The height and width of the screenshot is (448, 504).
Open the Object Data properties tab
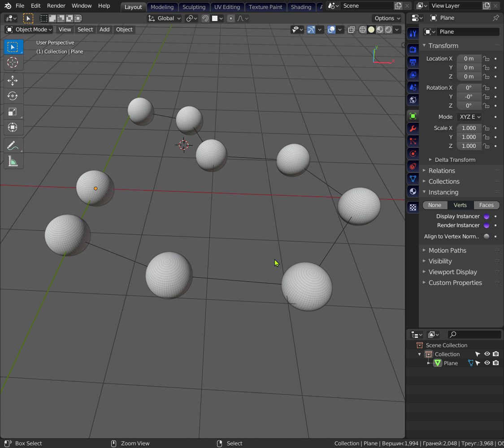(413, 179)
